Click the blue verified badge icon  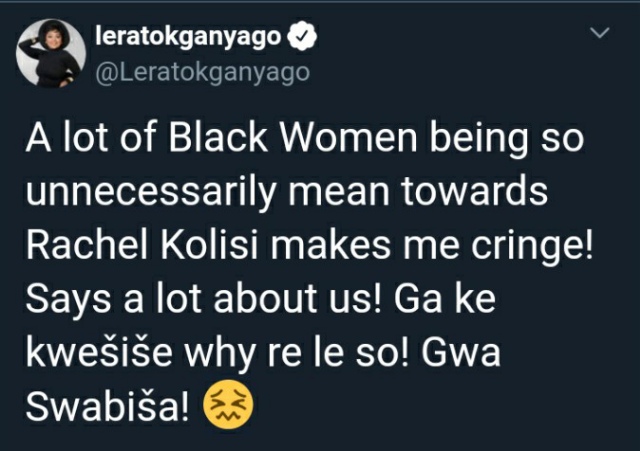pyautogui.click(x=302, y=37)
